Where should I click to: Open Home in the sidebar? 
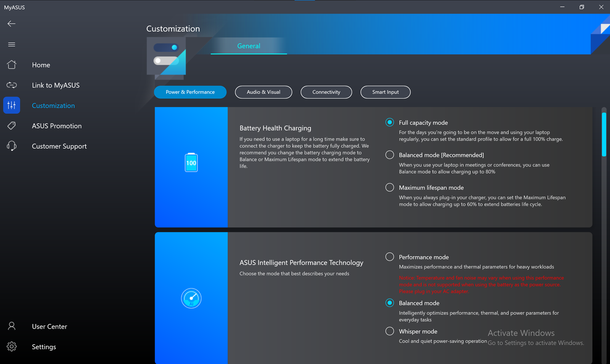pyautogui.click(x=41, y=65)
